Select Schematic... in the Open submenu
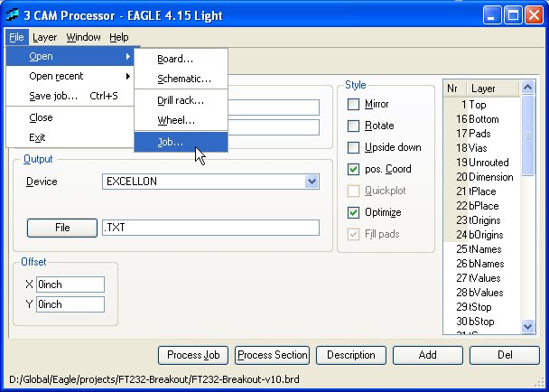 (x=181, y=79)
